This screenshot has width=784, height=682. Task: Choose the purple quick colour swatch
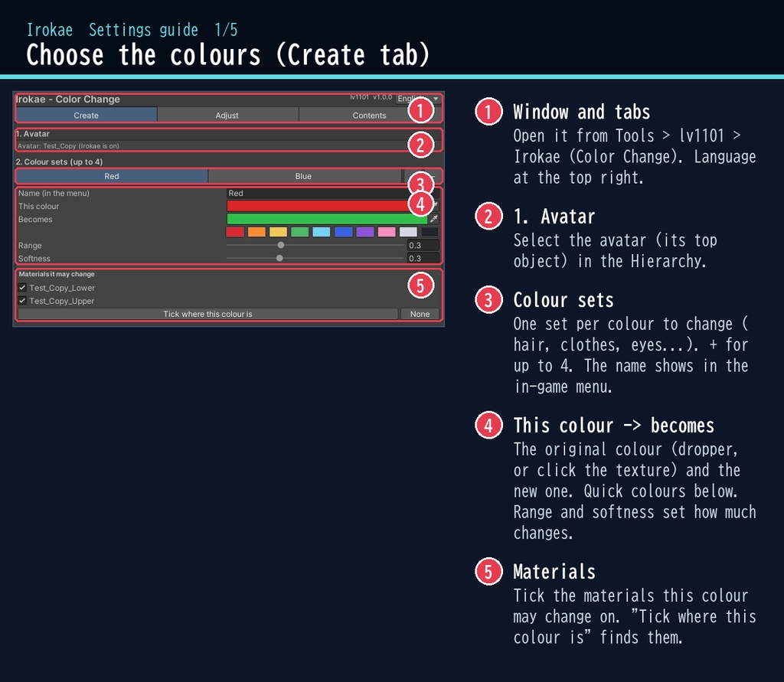[x=365, y=232]
